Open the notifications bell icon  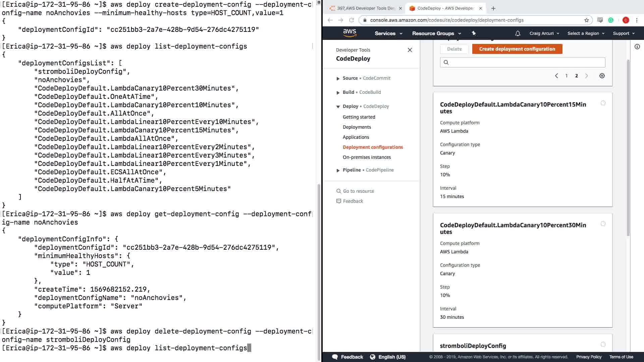(x=518, y=34)
